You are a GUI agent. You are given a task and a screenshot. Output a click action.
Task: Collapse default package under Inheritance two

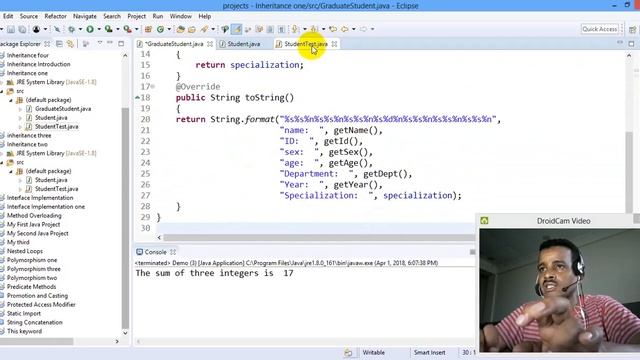pos(11,171)
